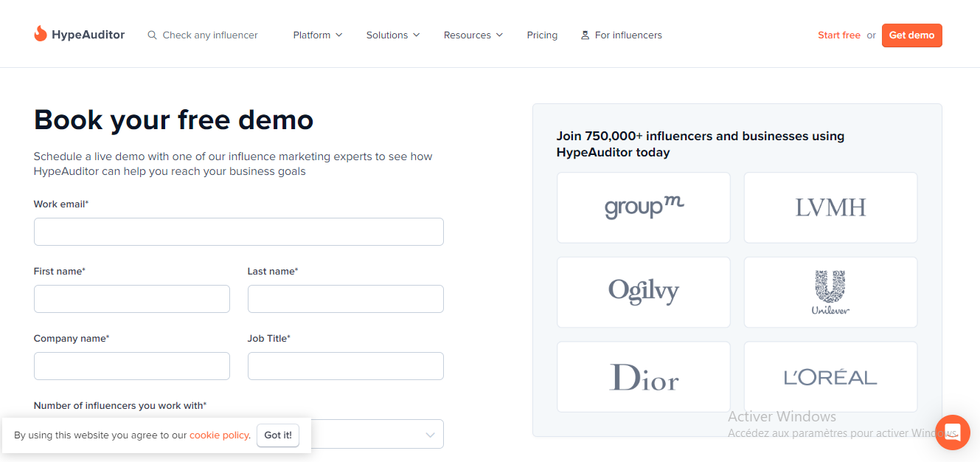Click into the Company name field

(132, 366)
